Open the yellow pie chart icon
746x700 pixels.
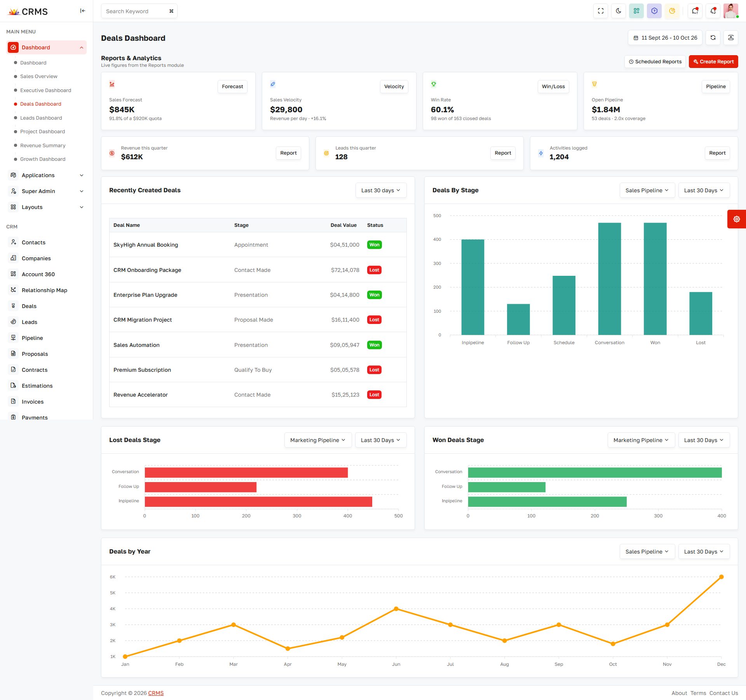(672, 11)
